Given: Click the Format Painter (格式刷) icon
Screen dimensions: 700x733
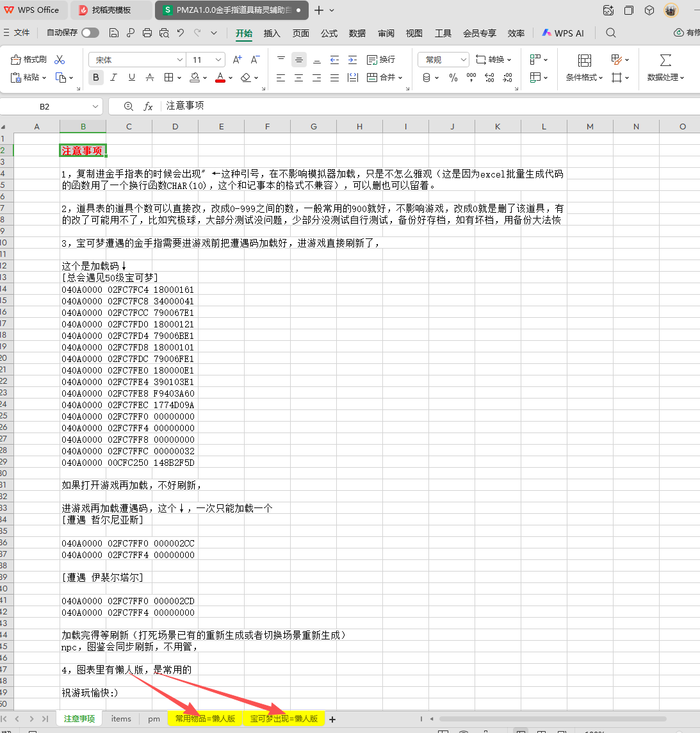Looking at the screenshot, I should tap(29, 60).
